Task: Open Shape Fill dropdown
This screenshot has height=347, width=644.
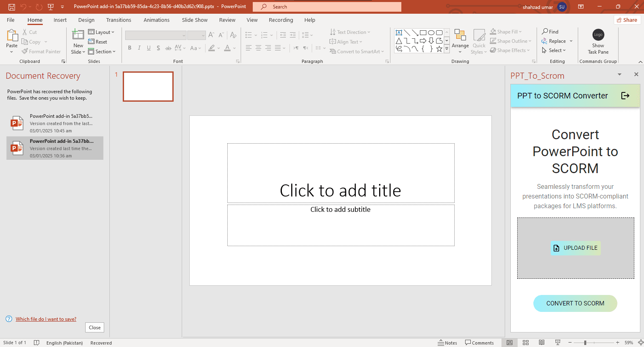Action: [x=506, y=31]
